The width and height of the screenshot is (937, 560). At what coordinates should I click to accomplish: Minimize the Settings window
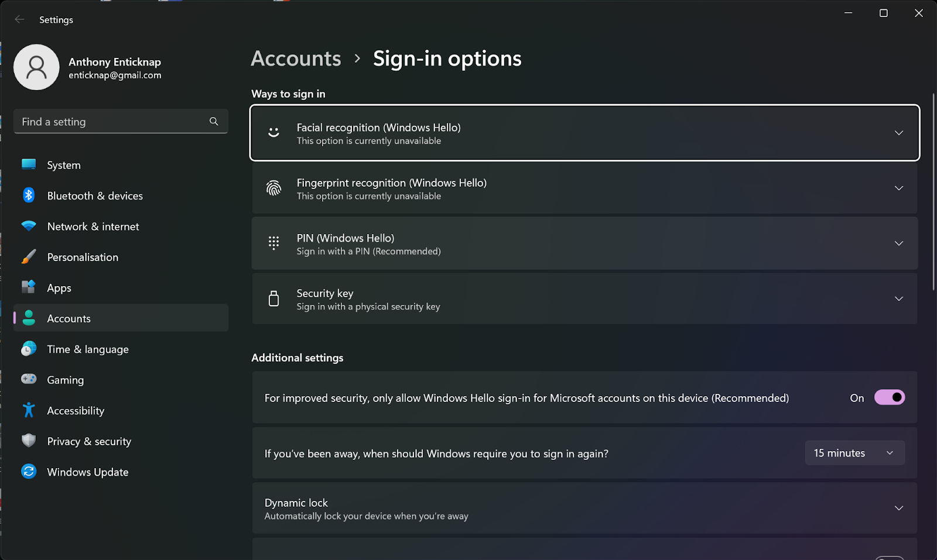tap(848, 13)
